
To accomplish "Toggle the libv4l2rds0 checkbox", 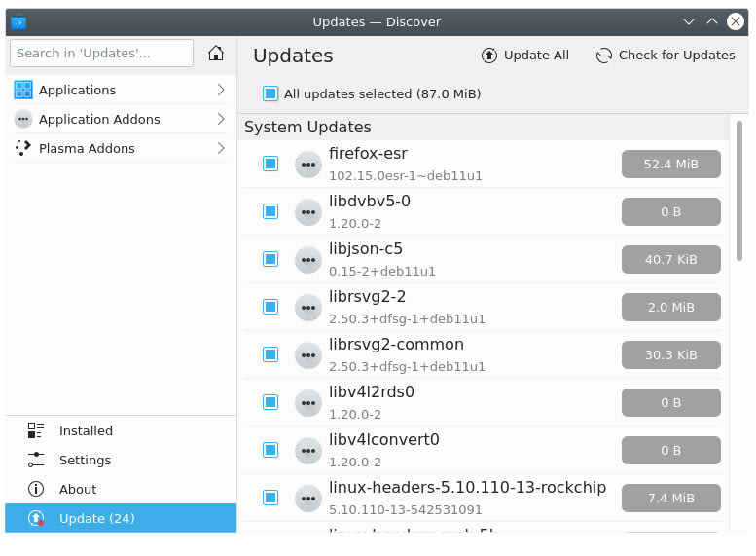I will pos(270,402).
